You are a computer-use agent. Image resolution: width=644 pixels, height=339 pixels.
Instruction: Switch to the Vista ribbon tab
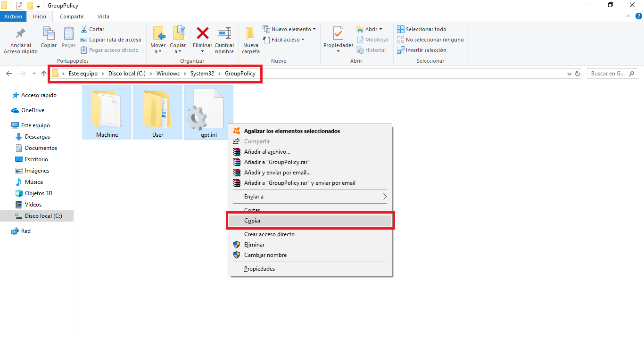pyautogui.click(x=103, y=17)
